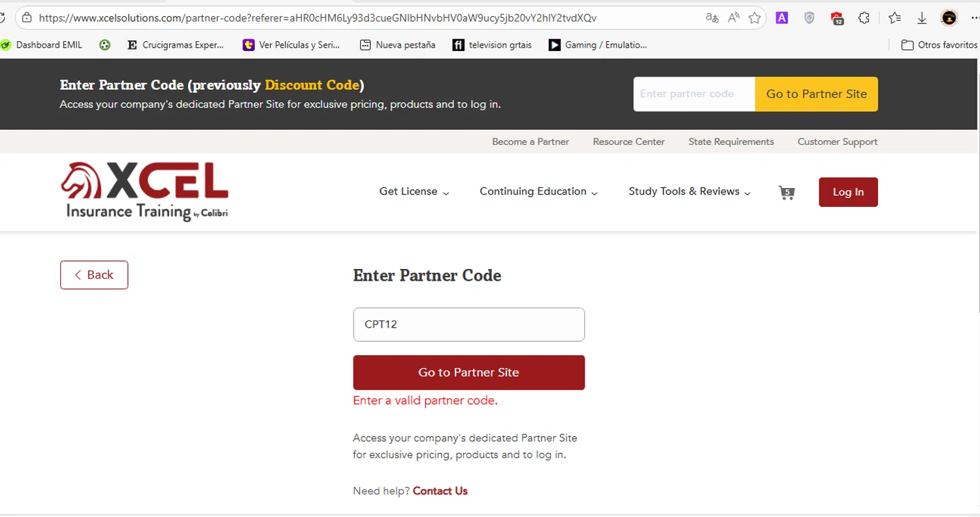Click the Log In button
The height and width of the screenshot is (517, 980).
tap(848, 192)
